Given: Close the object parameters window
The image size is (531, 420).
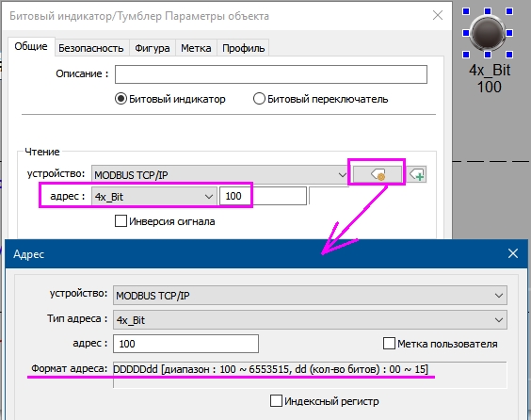Looking at the screenshot, I should click(438, 15).
